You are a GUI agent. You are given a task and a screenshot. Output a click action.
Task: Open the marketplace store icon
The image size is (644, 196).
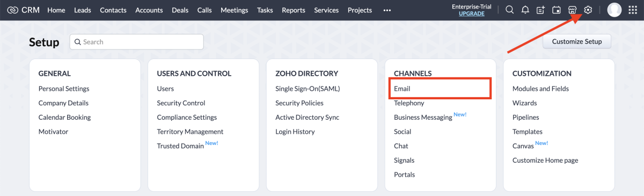click(572, 10)
